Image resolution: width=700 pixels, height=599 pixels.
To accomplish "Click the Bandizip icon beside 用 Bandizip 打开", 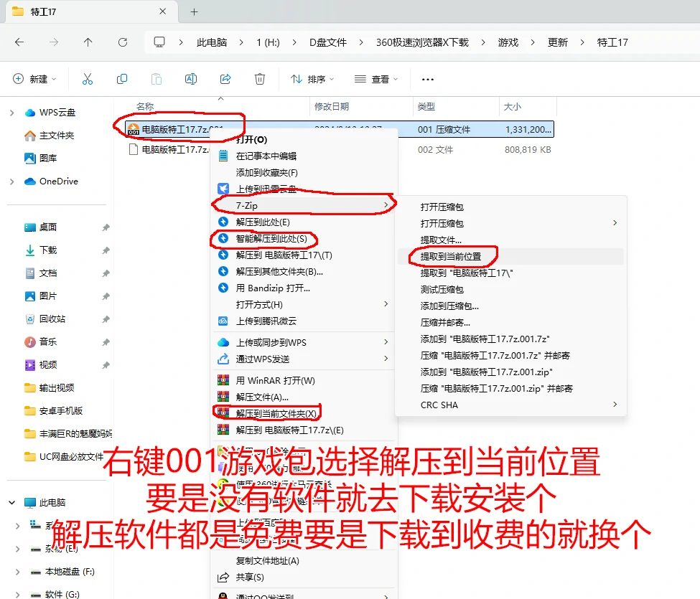I will [x=223, y=288].
